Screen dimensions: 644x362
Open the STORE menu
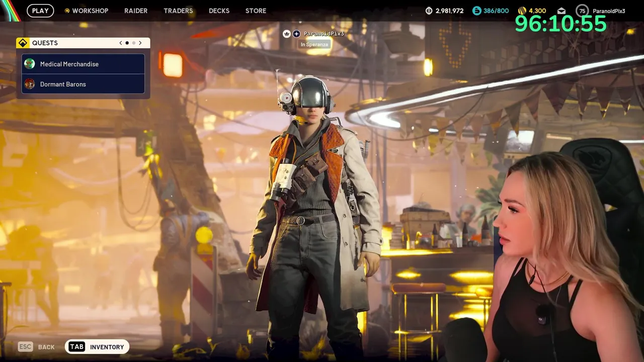[x=256, y=11]
